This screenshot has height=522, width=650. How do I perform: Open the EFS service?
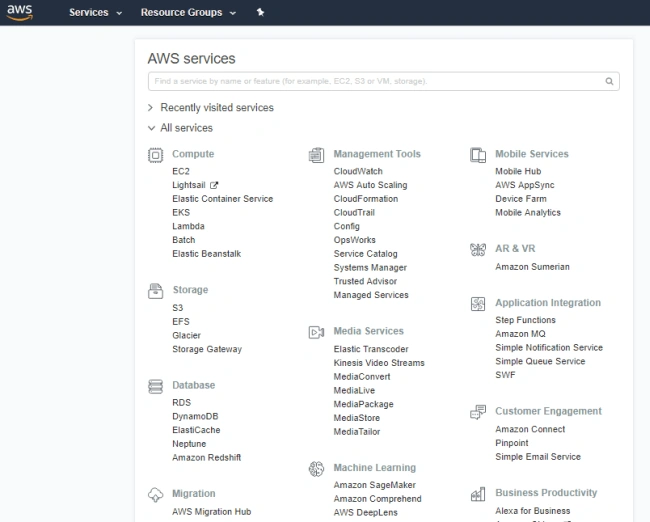pyautogui.click(x=181, y=322)
